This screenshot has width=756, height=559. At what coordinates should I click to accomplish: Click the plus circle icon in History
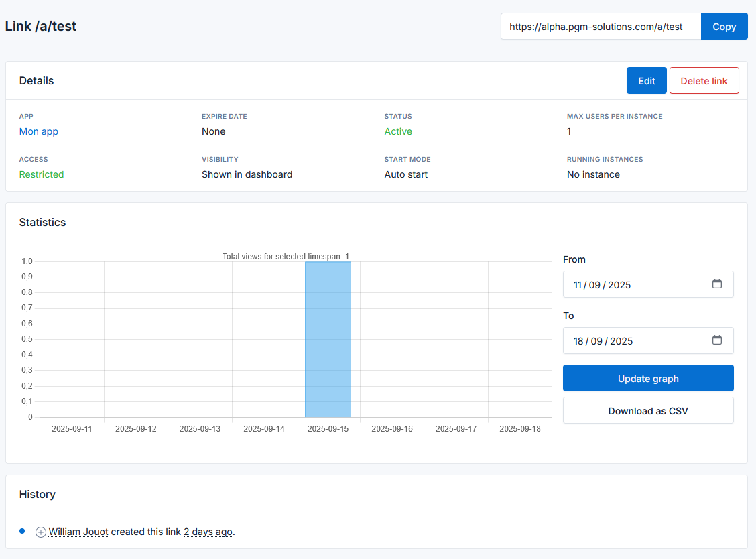coord(41,532)
